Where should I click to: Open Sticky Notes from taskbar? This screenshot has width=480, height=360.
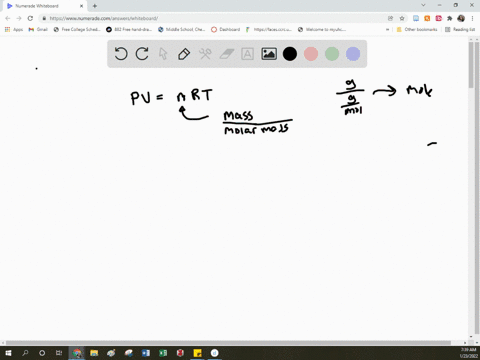point(197,353)
